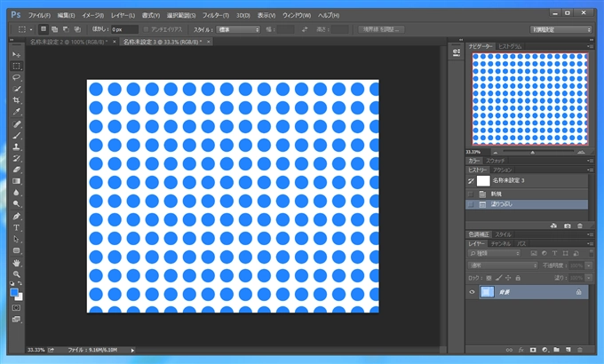Reset default foreground and background colors
Image resolution: width=604 pixels, height=364 pixels.
pos(12,283)
